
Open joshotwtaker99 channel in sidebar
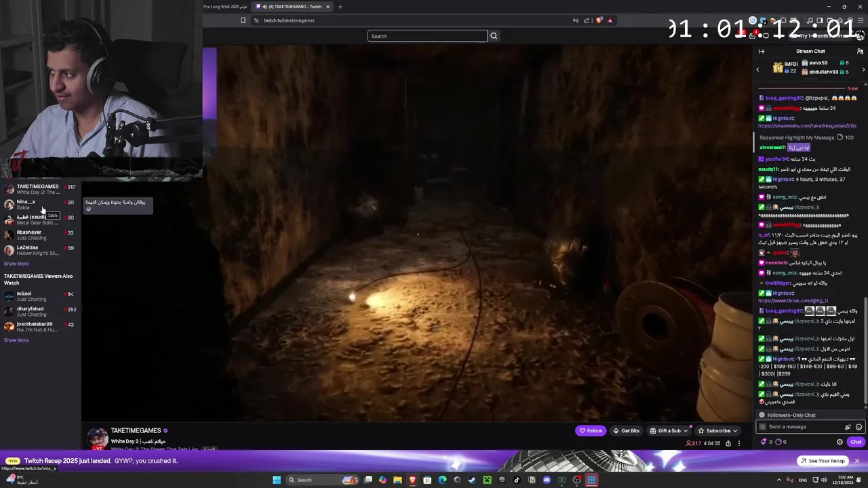coord(39,327)
